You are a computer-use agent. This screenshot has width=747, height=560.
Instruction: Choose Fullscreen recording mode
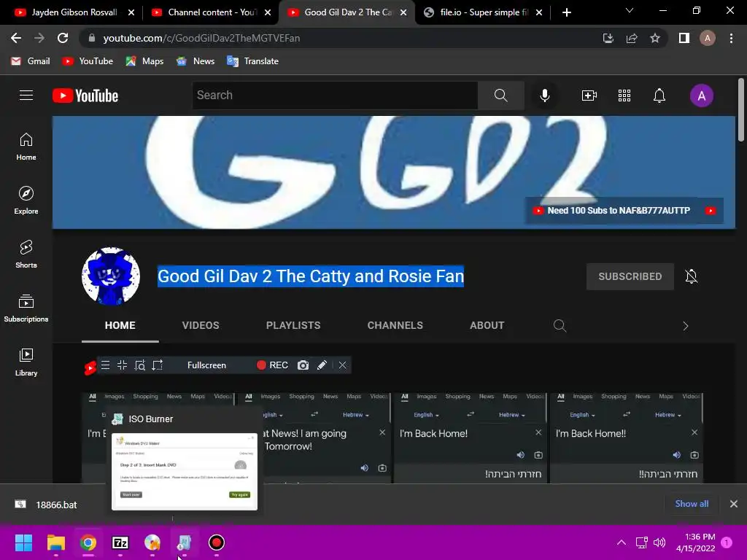click(x=206, y=365)
